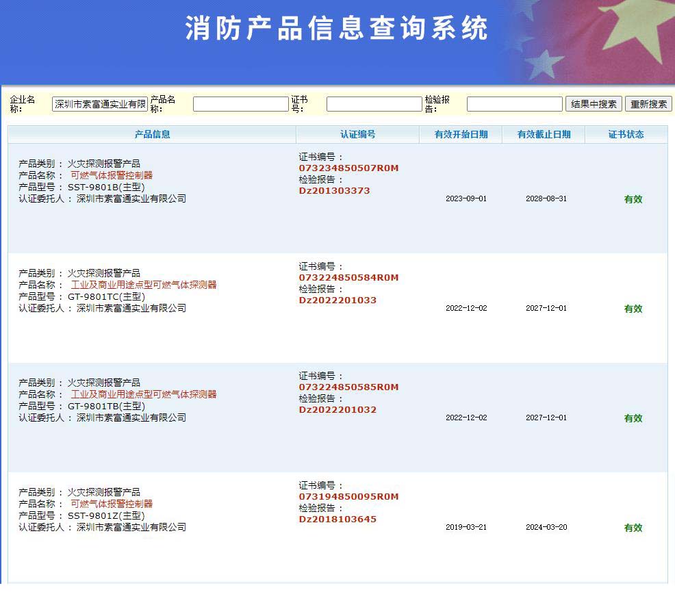Select the 检验报告 inspection report text field
Image resolution: width=675 pixels, height=616 pixels.
(514, 104)
